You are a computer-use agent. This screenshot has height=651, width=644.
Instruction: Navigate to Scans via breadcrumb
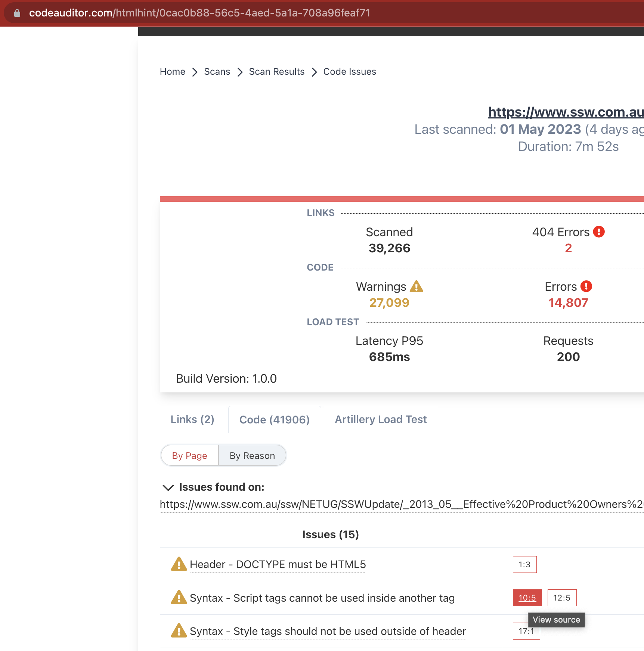click(217, 71)
